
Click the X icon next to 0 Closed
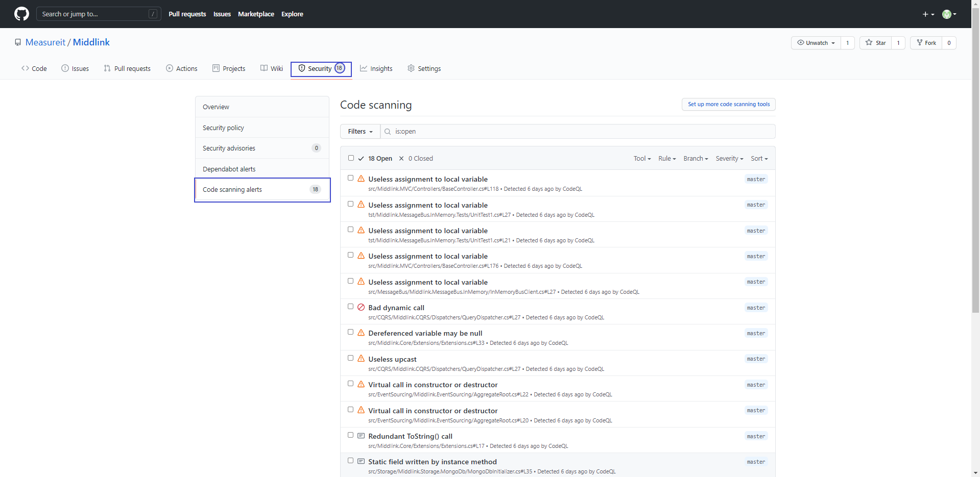[401, 159]
